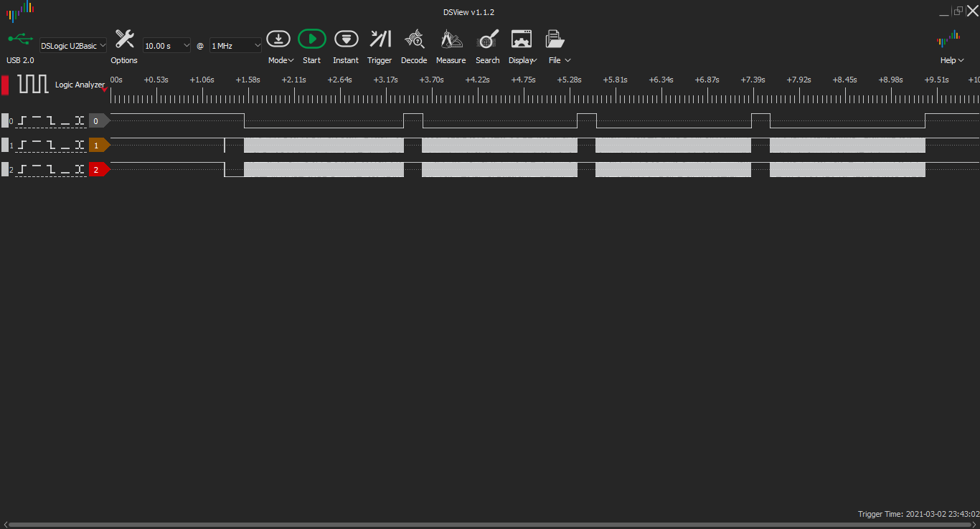Open the Help dropdown menu
Screen dimensions: 980x529
click(952, 60)
